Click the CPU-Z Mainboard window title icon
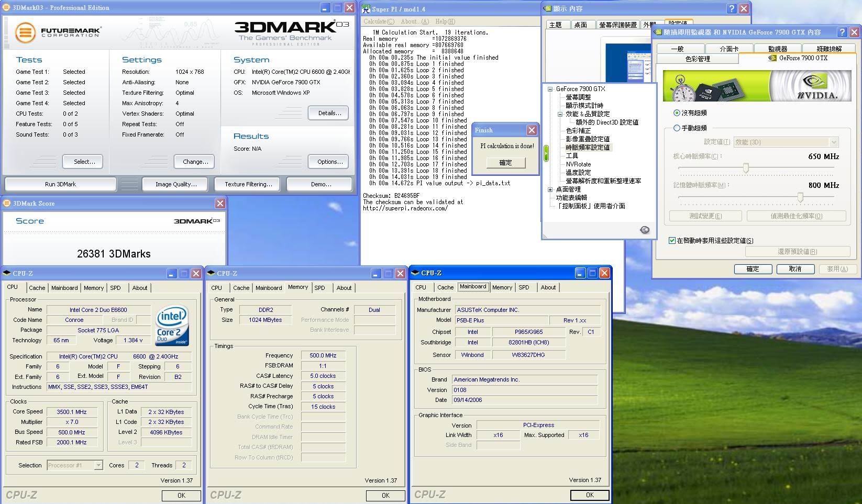The height and width of the screenshot is (504, 862). (415, 273)
